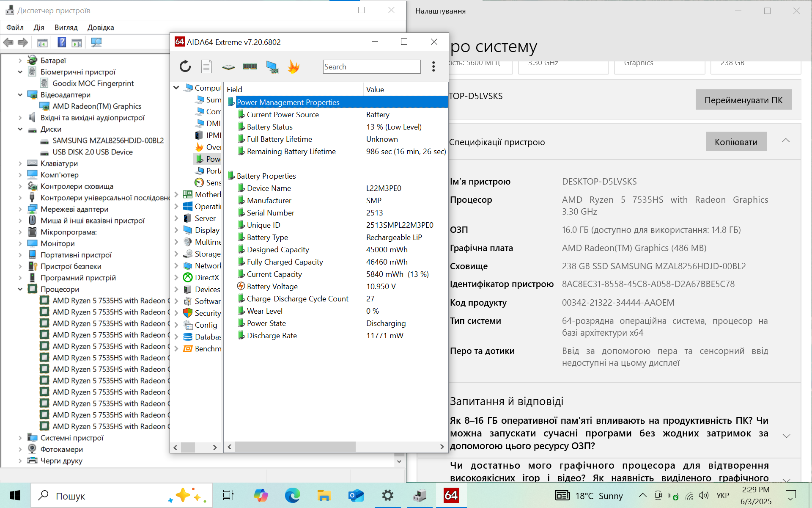Expand the Мережеві адаптери node
812x508 pixels.
(20, 209)
